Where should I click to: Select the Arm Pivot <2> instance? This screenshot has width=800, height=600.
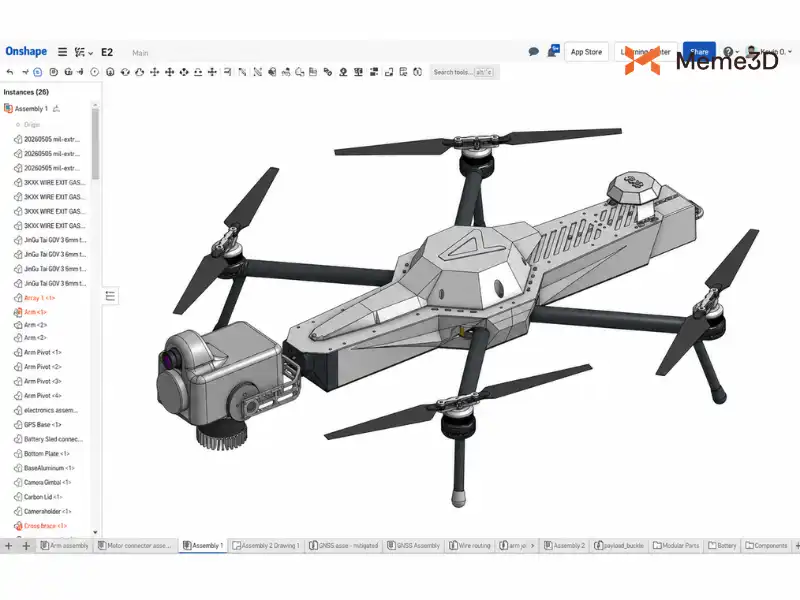(42, 367)
